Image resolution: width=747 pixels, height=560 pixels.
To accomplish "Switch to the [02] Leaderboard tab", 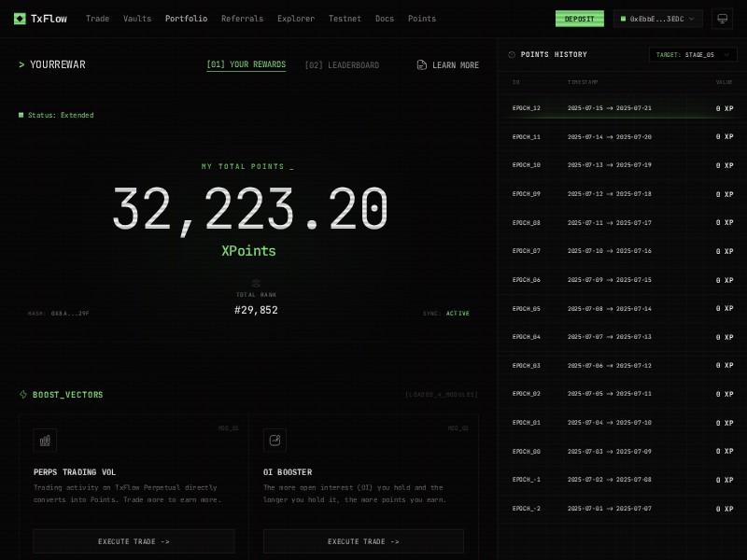I will click(x=341, y=64).
